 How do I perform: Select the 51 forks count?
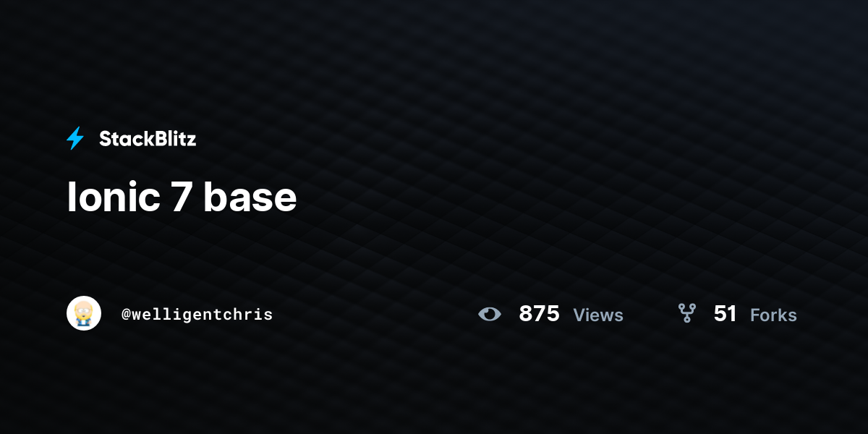726,314
